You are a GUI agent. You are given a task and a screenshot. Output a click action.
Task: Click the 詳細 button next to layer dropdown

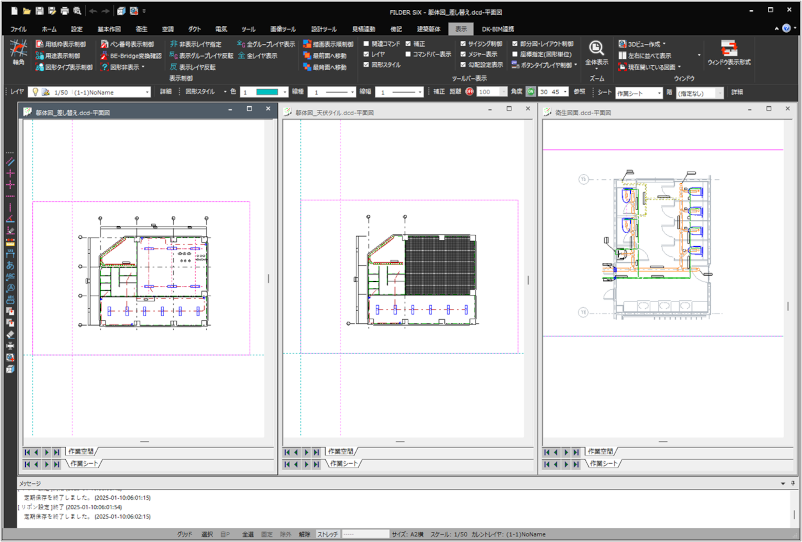pyautogui.click(x=166, y=92)
